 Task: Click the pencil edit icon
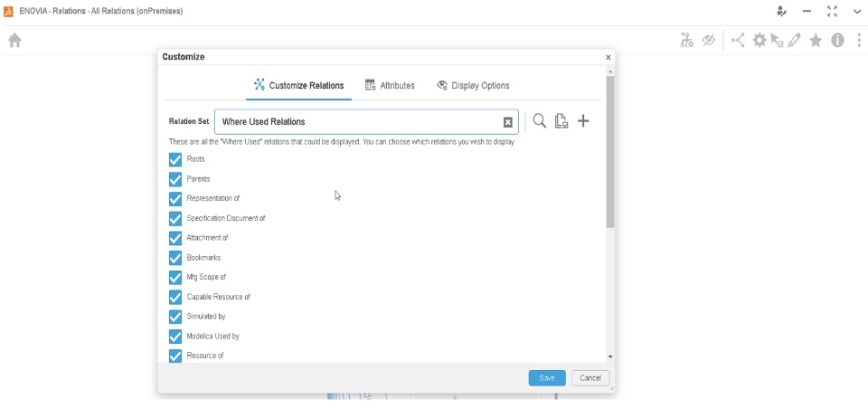point(795,41)
